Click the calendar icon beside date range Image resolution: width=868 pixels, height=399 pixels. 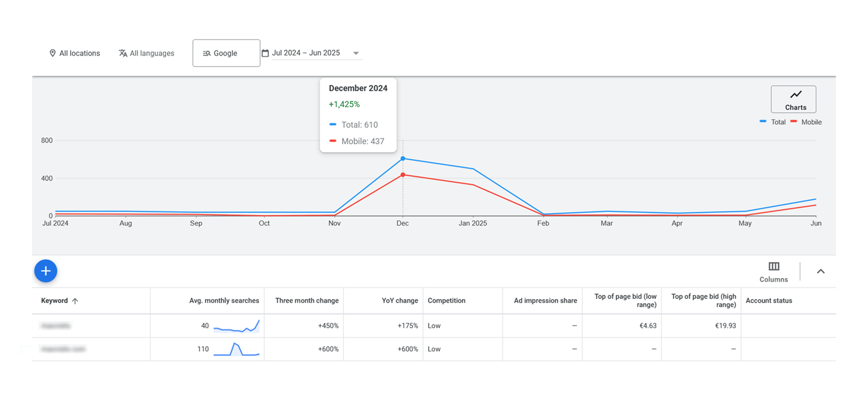pos(265,53)
